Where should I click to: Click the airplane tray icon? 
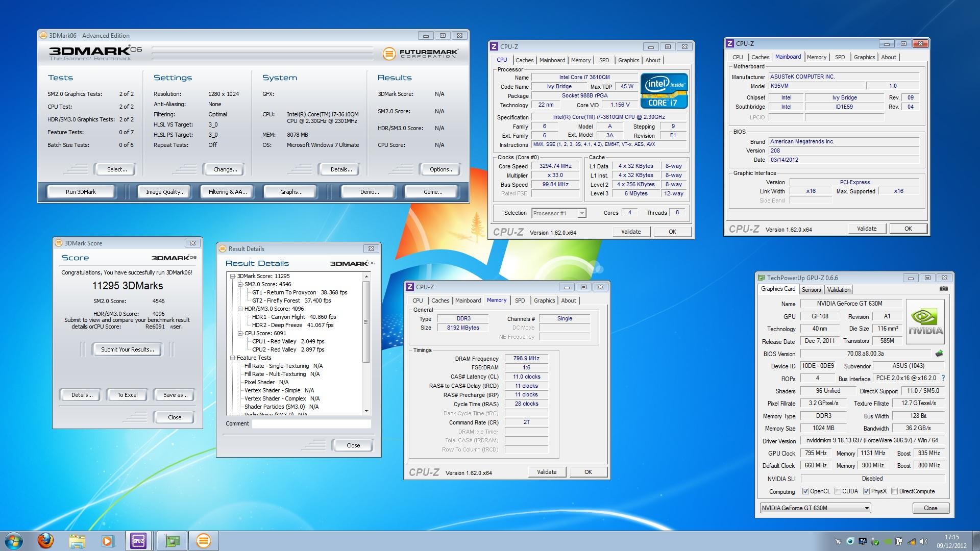[838, 541]
